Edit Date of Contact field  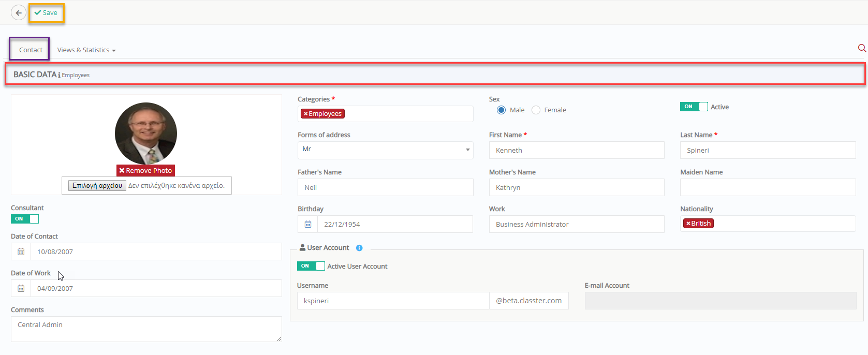[156, 252]
